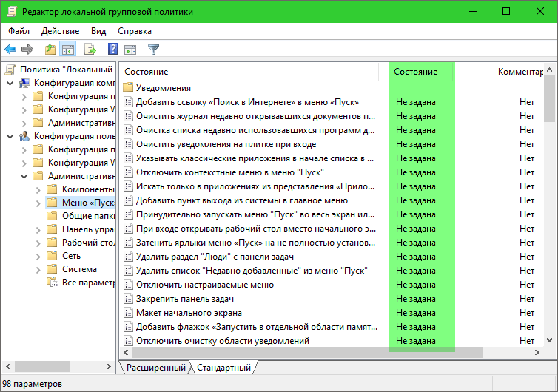
Task: Click the Export list toolbar icon
Action: 90,50
